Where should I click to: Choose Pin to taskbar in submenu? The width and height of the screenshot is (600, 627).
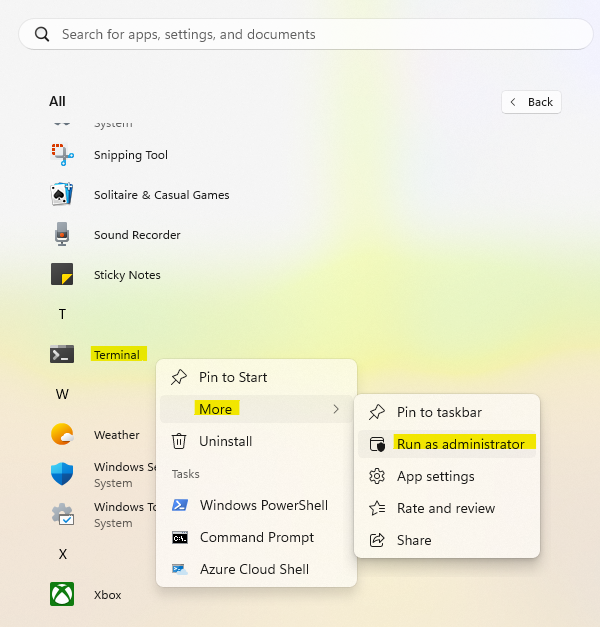(447, 412)
